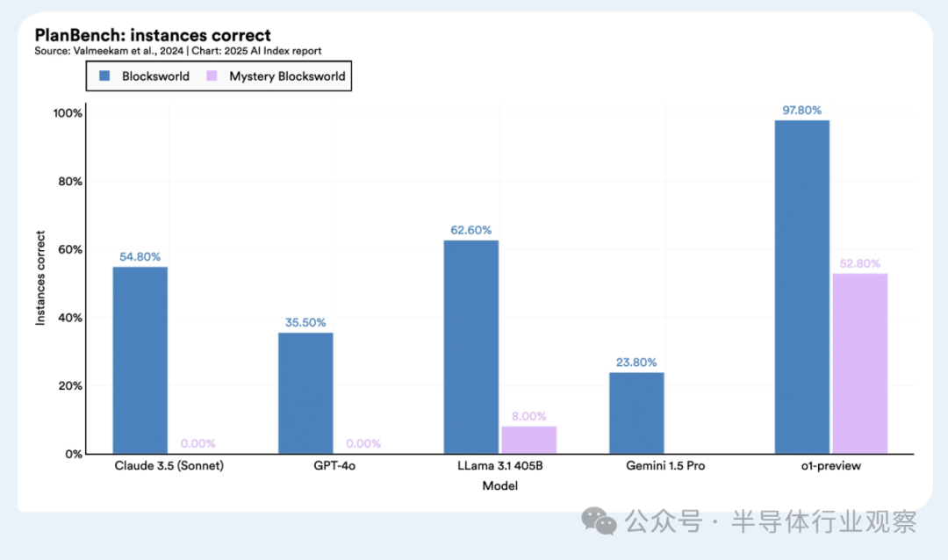Click the 半导体行业观察 watermark text

pyautogui.click(x=824, y=521)
